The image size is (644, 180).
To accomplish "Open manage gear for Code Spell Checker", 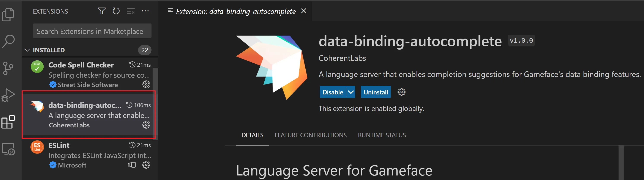I will pyautogui.click(x=146, y=84).
